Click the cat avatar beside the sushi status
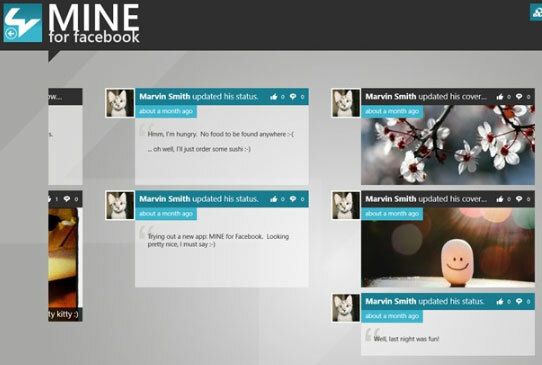Viewport: 542px width, 365px height. tap(120, 103)
